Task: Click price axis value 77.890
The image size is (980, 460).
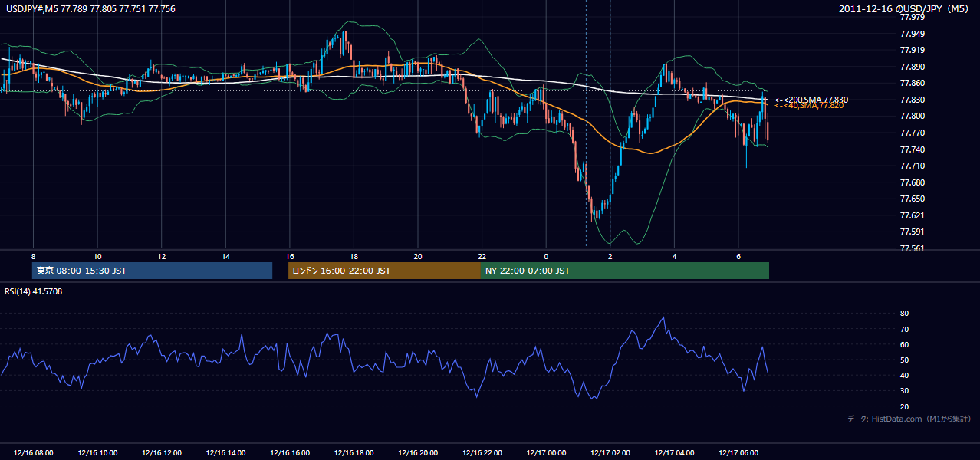Action: (x=913, y=67)
